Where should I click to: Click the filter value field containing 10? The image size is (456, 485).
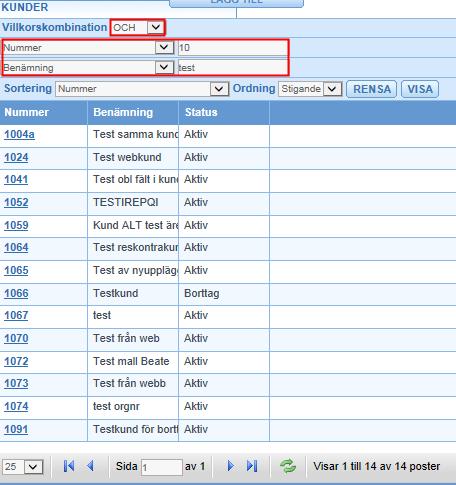[232, 48]
